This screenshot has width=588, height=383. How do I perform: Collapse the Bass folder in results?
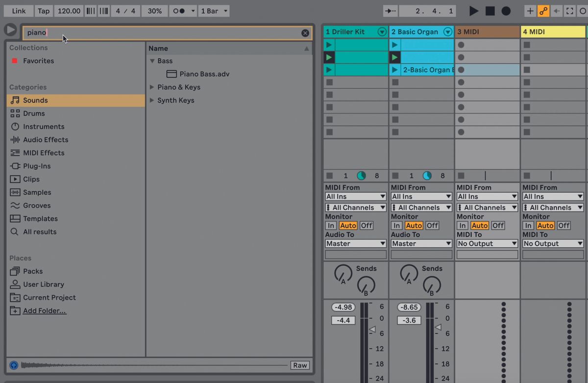click(152, 61)
